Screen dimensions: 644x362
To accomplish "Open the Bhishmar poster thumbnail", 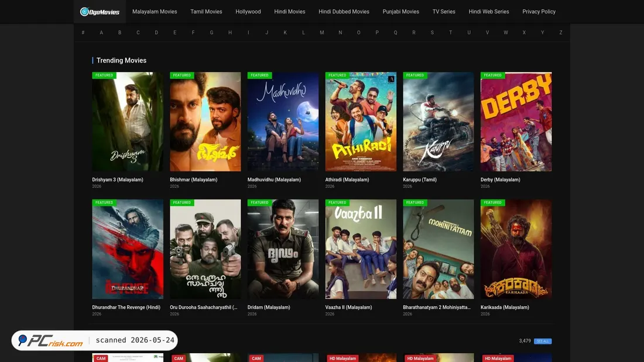I will coord(205,122).
